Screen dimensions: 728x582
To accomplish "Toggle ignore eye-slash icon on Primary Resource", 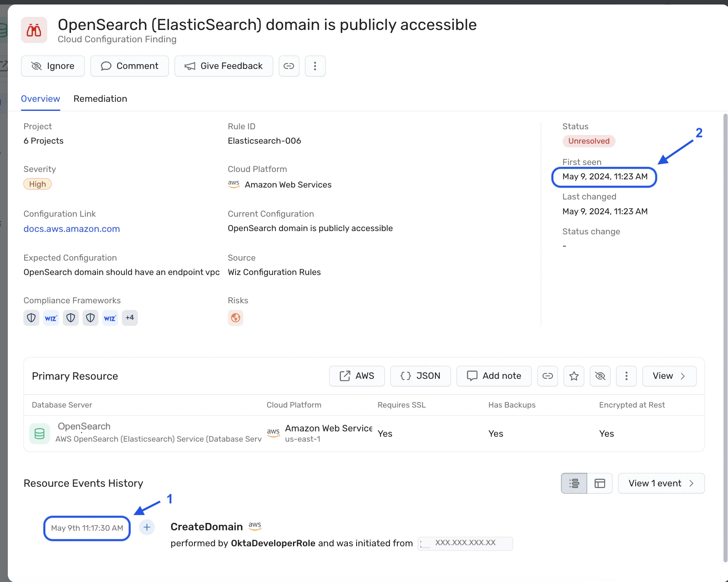I will tap(600, 376).
